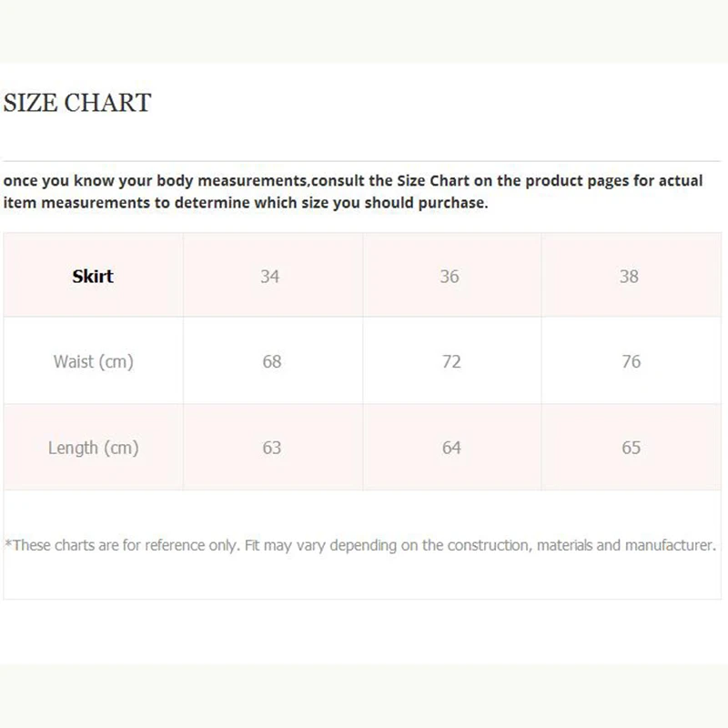Click the Waist (cm) row label

tap(93, 361)
